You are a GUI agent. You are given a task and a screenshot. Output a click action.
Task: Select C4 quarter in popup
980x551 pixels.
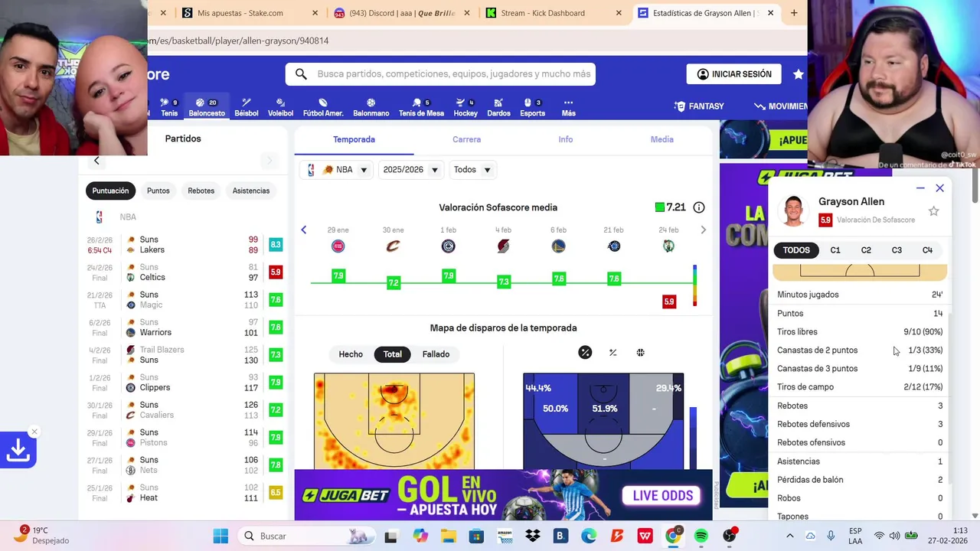tap(927, 250)
